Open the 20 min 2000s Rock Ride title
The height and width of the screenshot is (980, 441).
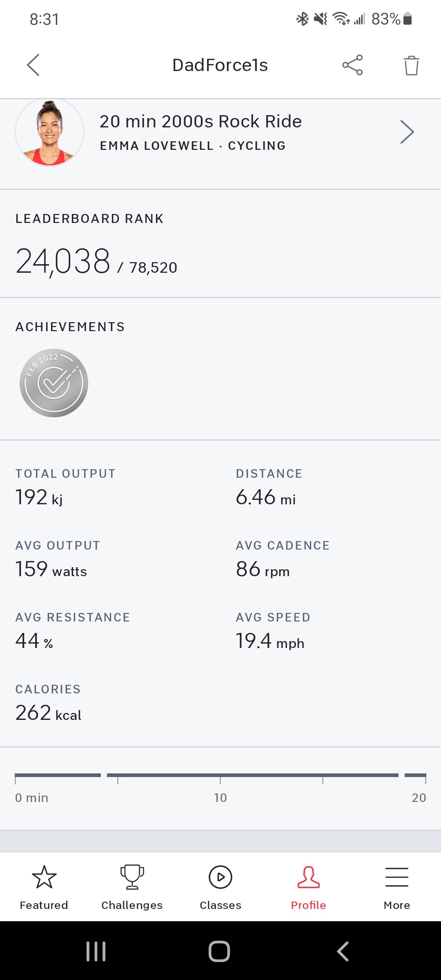[200, 122]
